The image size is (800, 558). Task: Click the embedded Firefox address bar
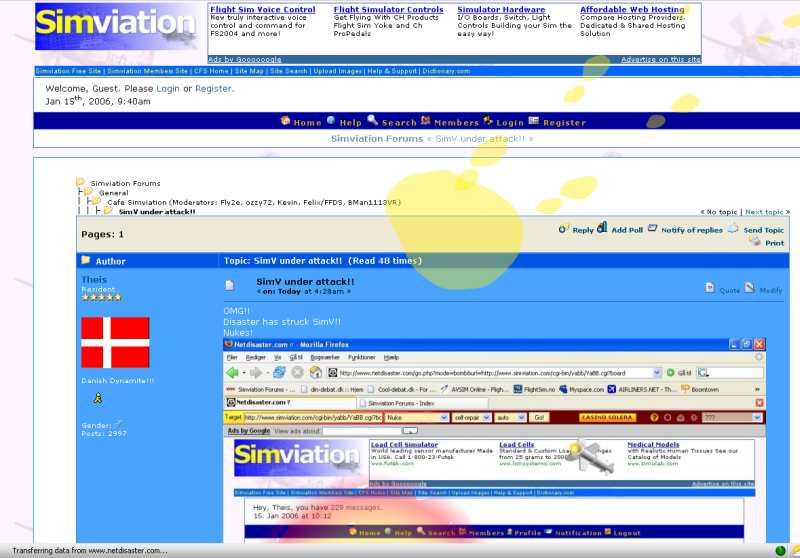tap(495, 373)
